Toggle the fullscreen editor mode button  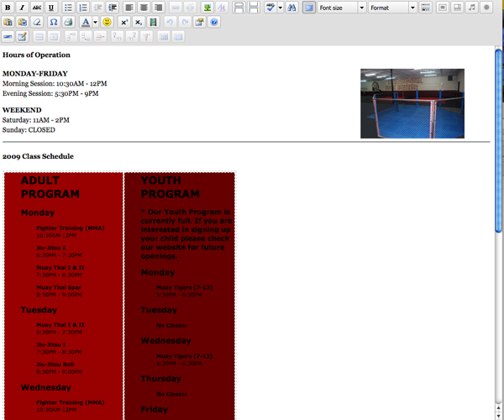[x=308, y=8]
